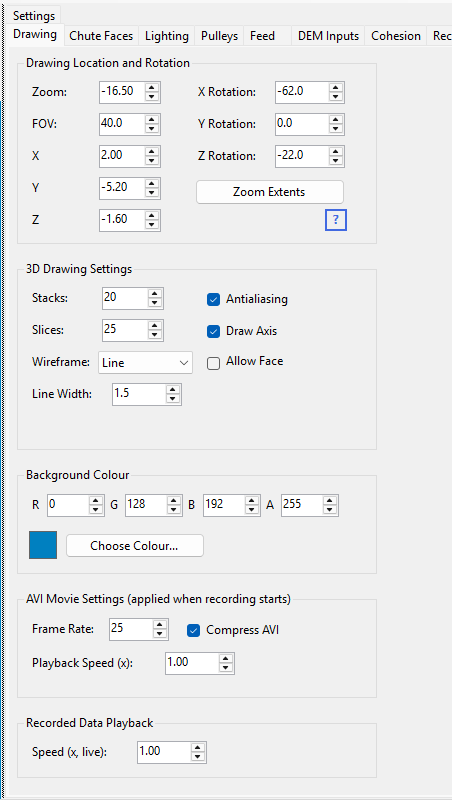Increase X Rotation with up arrow

click(336, 88)
